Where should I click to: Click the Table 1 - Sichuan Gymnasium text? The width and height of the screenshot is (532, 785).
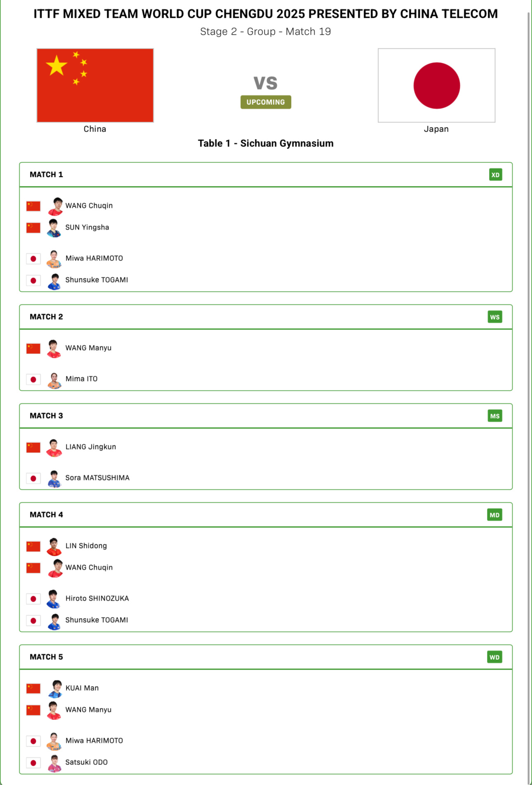(266, 143)
